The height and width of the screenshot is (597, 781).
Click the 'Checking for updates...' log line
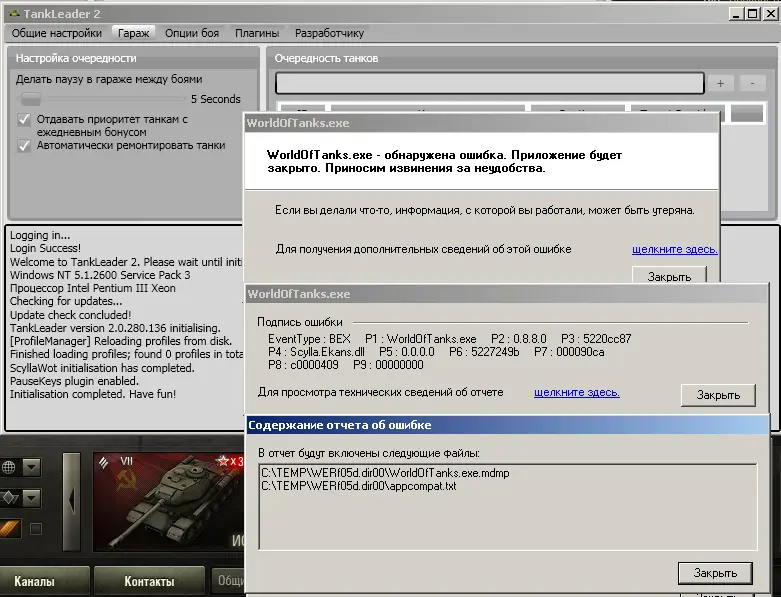coord(66,301)
